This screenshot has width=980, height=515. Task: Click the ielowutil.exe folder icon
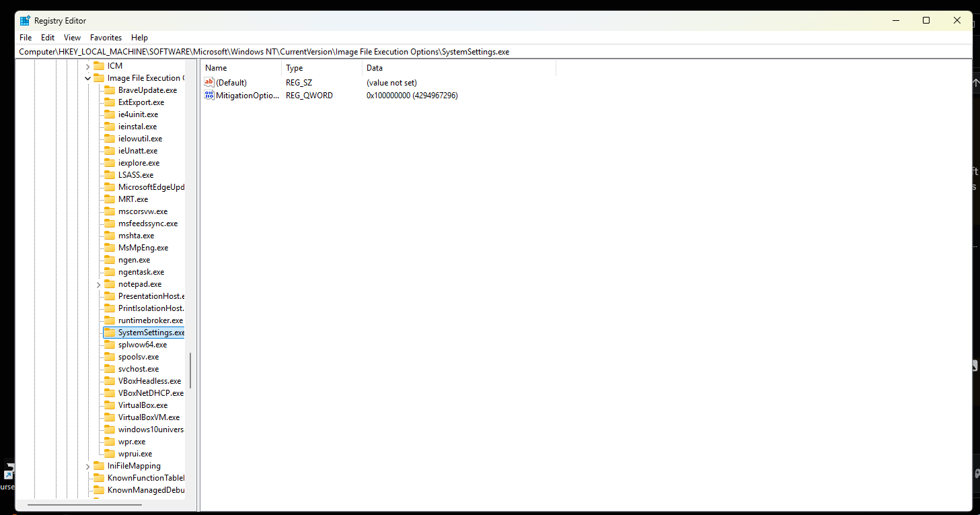pyautogui.click(x=110, y=139)
